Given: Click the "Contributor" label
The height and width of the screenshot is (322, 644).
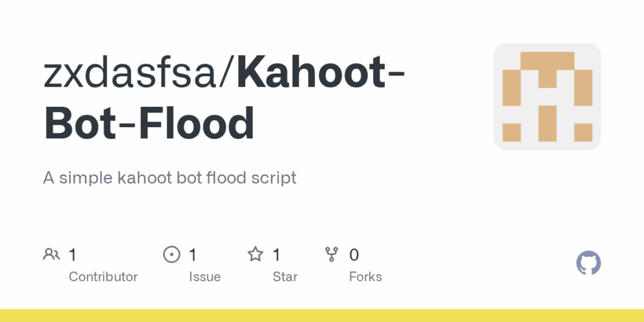Looking at the screenshot, I should 103,277.
